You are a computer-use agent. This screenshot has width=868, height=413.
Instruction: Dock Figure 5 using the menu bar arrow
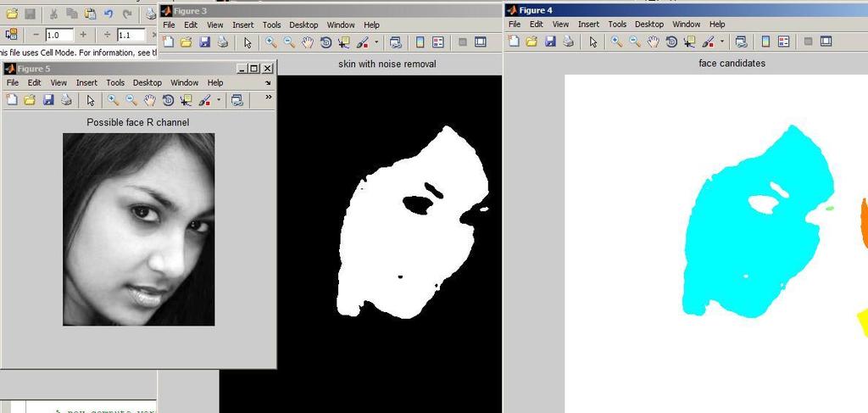click(269, 83)
